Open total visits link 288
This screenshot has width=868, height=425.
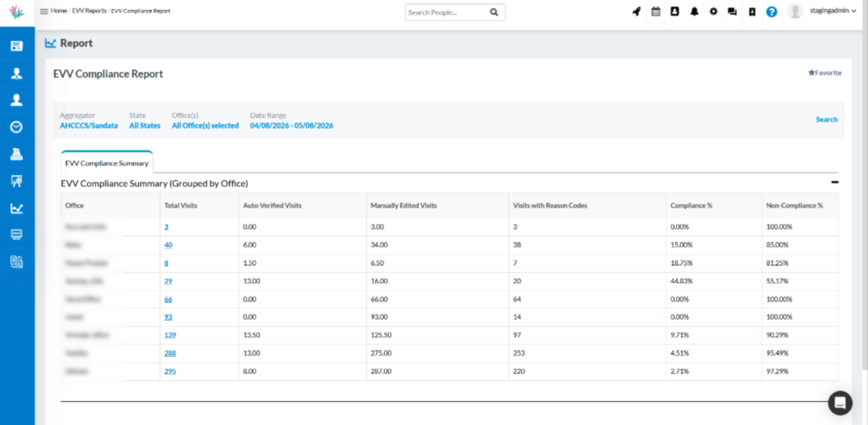click(x=170, y=353)
